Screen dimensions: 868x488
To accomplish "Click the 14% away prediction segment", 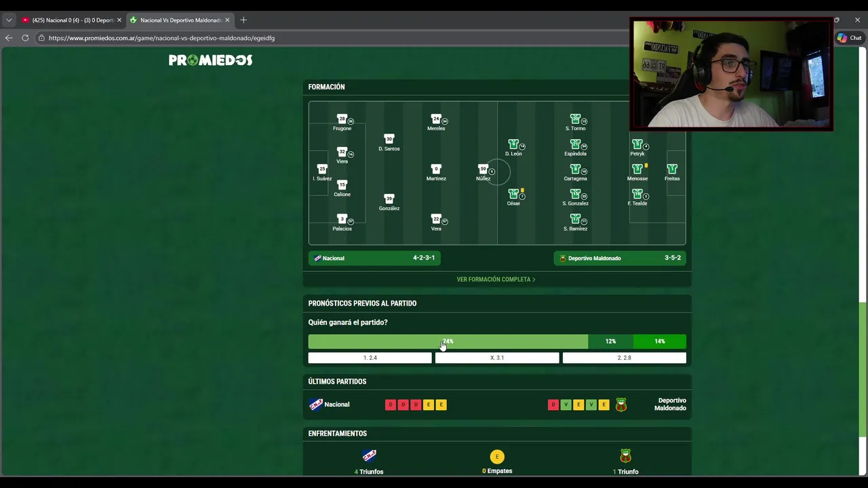I will point(660,342).
